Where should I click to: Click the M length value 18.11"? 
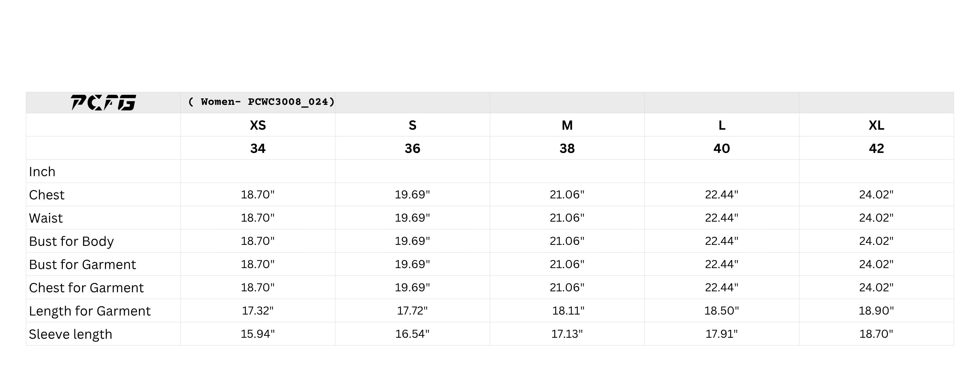point(568,311)
